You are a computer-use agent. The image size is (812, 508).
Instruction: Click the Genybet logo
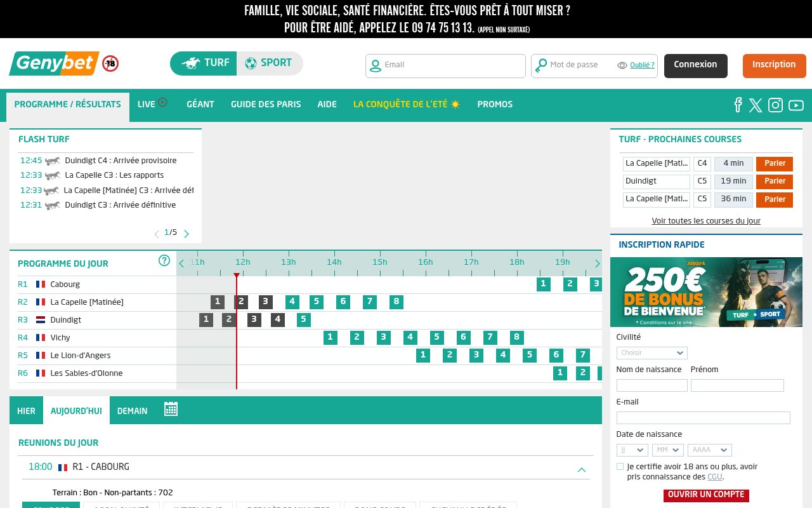coord(55,63)
